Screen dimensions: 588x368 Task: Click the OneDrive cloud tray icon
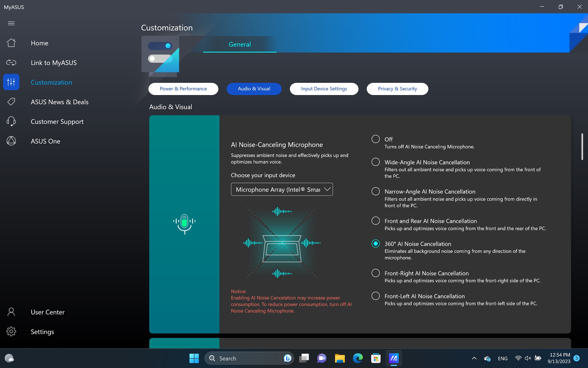pyautogui.click(x=487, y=358)
